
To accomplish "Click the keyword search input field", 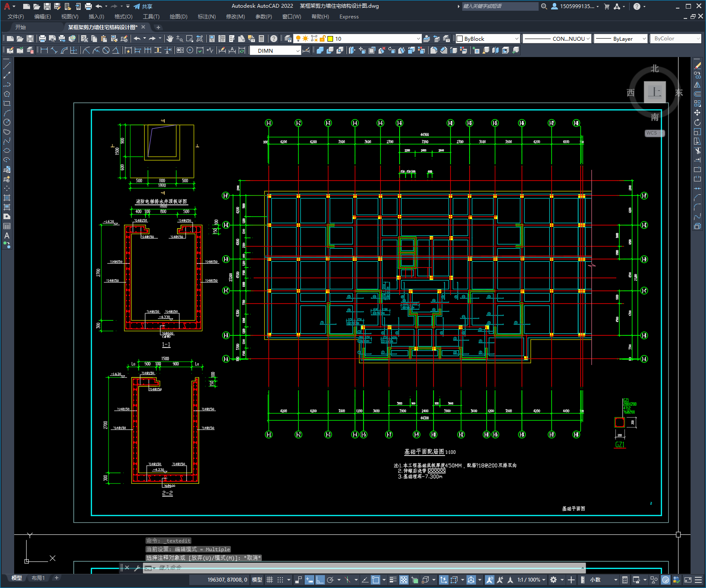I will [x=500, y=6].
